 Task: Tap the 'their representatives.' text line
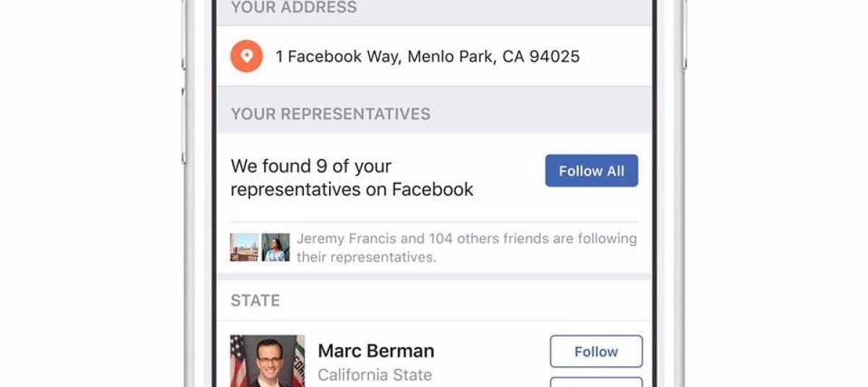click(x=367, y=258)
